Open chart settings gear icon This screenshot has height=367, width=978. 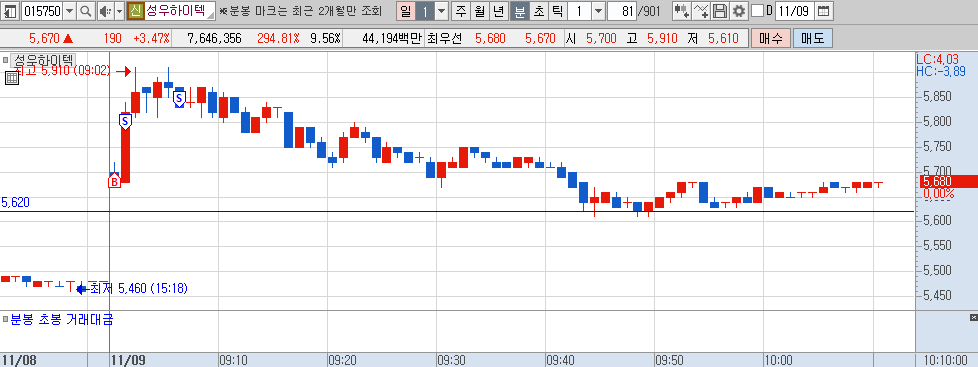point(738,11)
